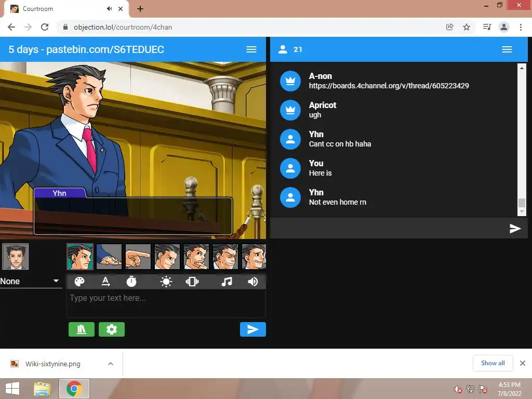Open the Windows Start menu
The width and height of the screenshot is (532, 399).
[12, 389]
